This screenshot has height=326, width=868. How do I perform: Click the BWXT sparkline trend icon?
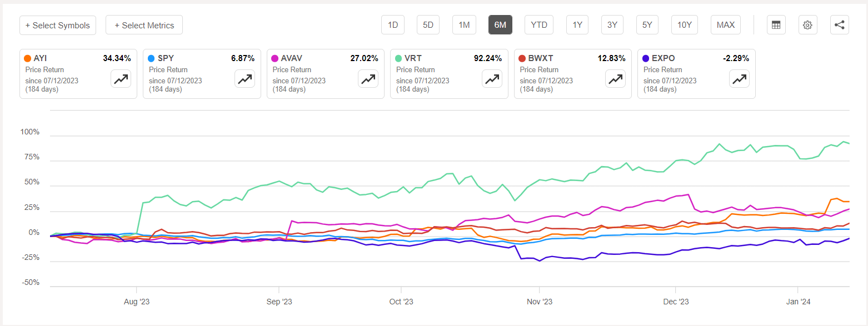(615, 79)
